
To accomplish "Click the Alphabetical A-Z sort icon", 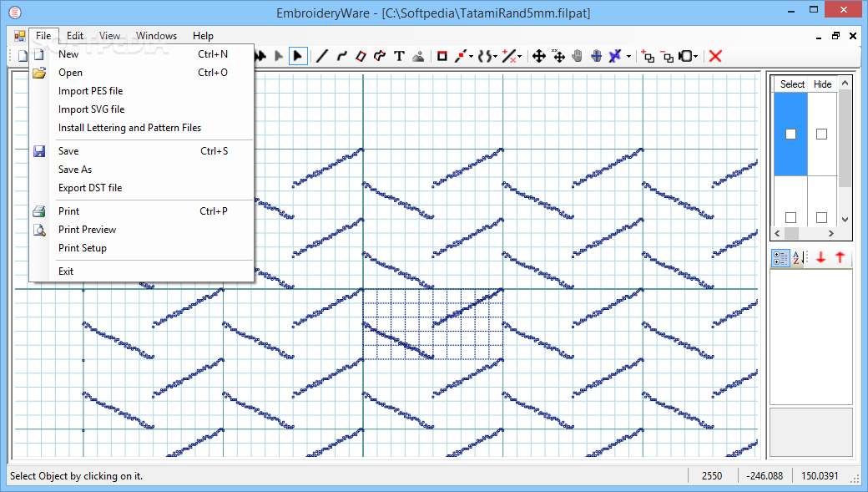I will [x=798, y=258].
